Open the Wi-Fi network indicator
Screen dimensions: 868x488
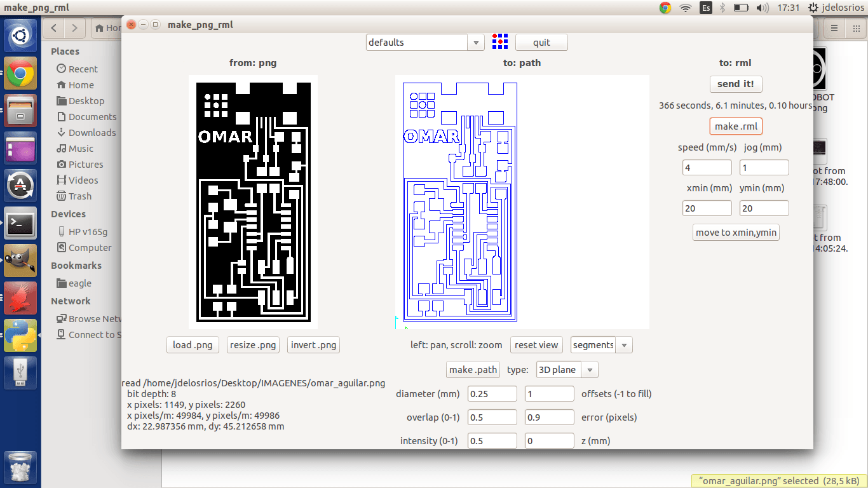685,8
